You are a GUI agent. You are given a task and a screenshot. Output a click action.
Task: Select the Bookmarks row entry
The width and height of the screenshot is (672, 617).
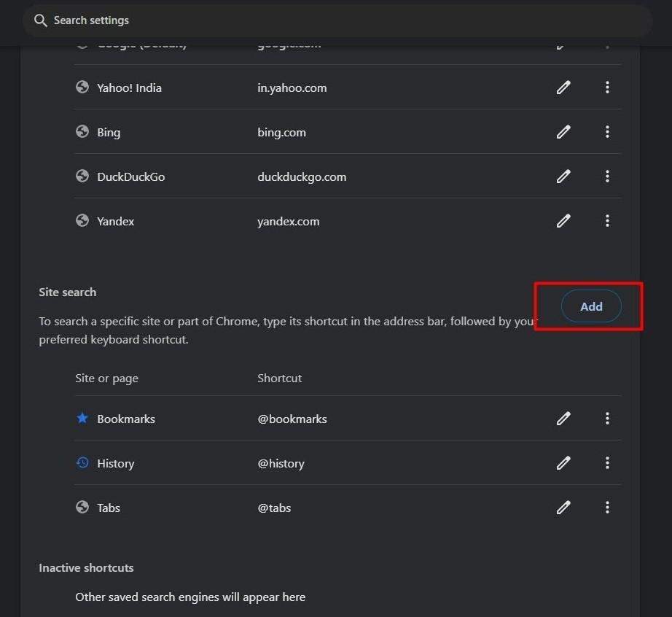tap(125, 418)
